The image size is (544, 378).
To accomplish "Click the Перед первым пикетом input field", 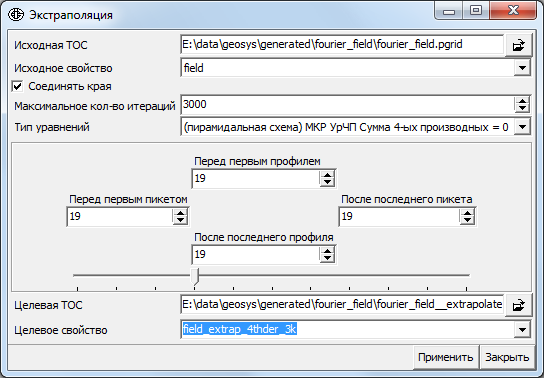I will point(120,216).
